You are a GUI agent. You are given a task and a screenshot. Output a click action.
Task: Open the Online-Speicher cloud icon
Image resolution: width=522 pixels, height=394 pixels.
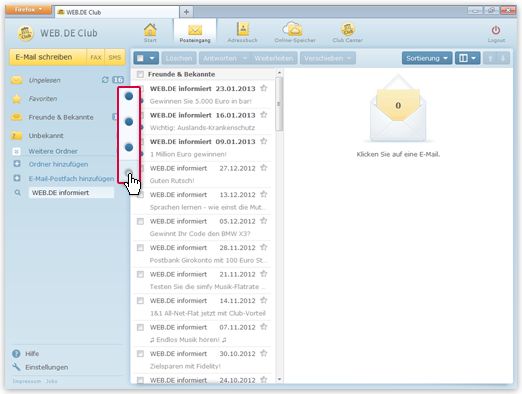click(292, 29)
